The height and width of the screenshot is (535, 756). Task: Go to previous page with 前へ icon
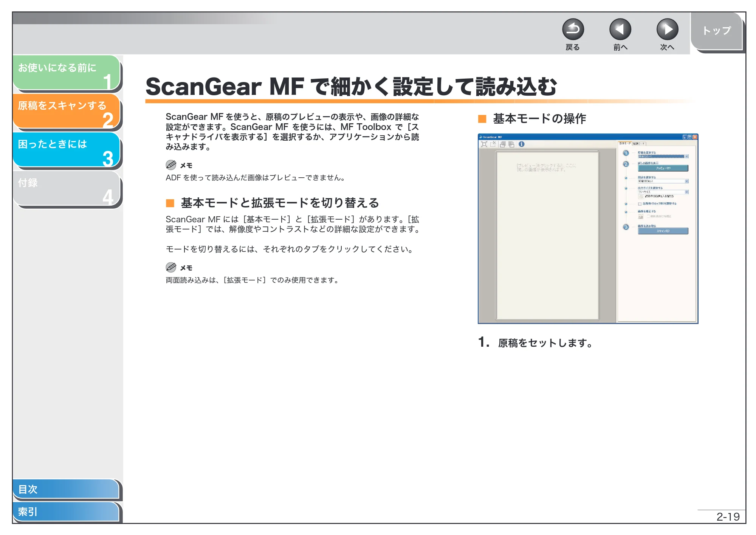tap(620, 29)
